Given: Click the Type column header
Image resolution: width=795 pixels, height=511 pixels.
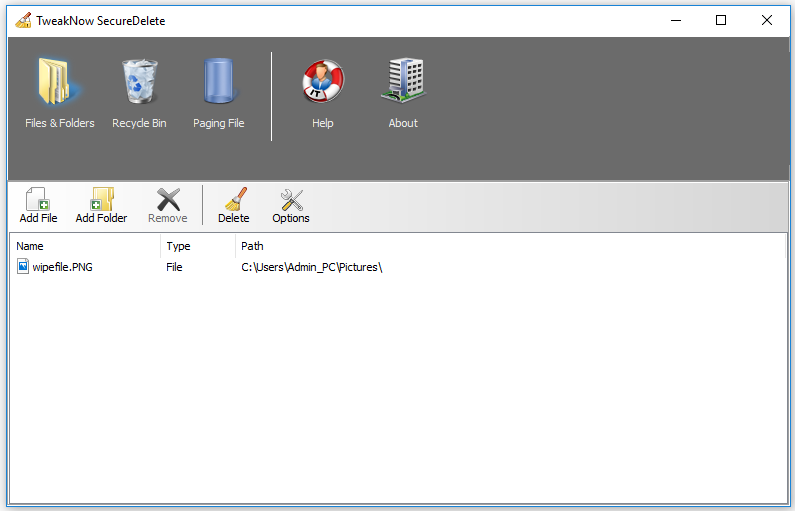Looking at the screenshot, I should tap(197, 246).
